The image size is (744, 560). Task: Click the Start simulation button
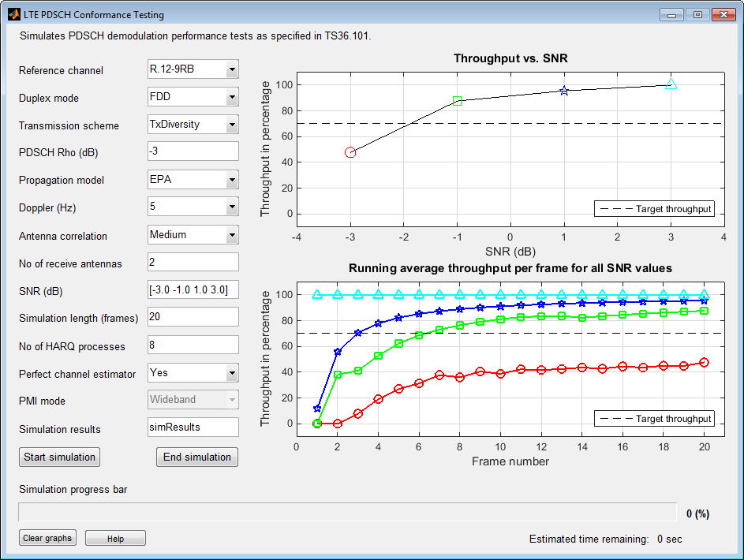tap(59, 457)
